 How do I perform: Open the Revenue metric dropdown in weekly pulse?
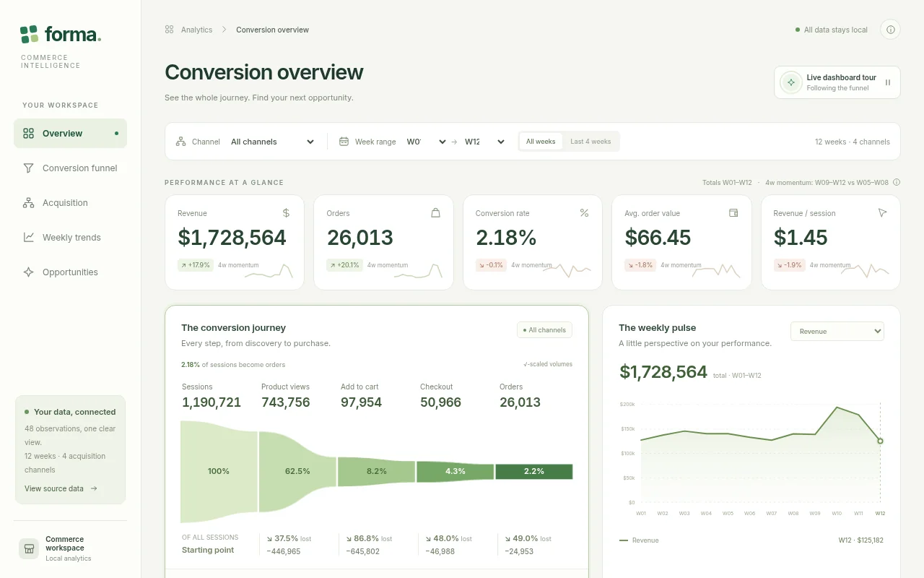point(837,331)
